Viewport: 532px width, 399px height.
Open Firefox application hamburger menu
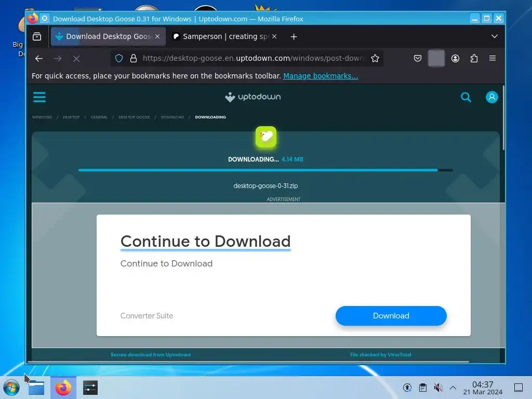(493, 58)
